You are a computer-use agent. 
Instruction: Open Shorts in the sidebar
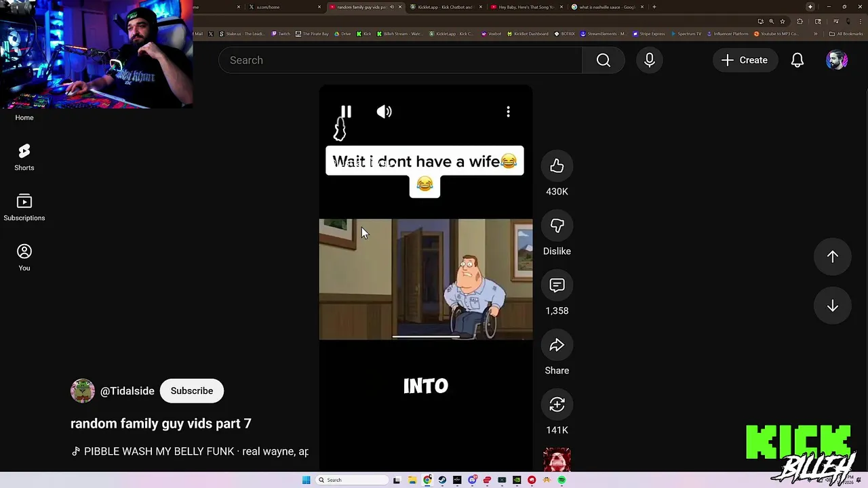click(x=24, y=157)
